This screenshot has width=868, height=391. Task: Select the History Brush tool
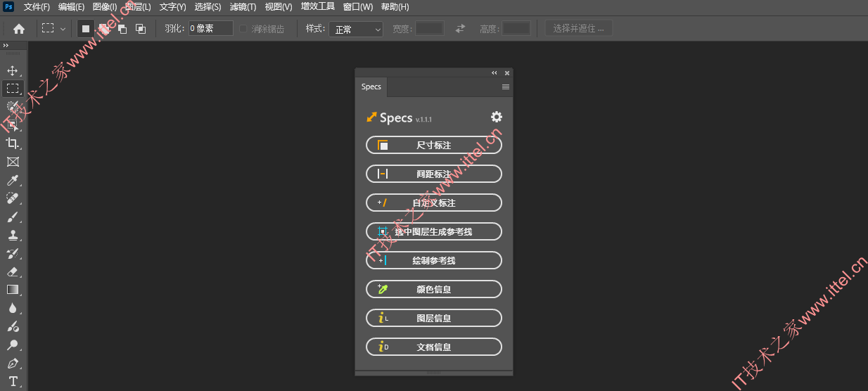tap(13, 253)
